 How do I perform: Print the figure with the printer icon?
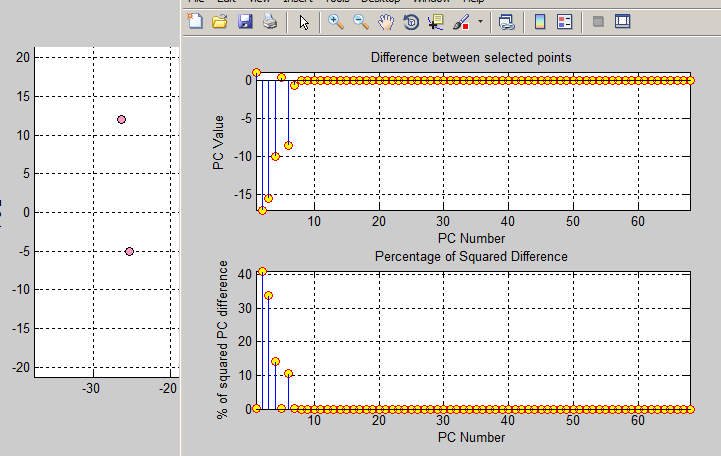(269, 21)
